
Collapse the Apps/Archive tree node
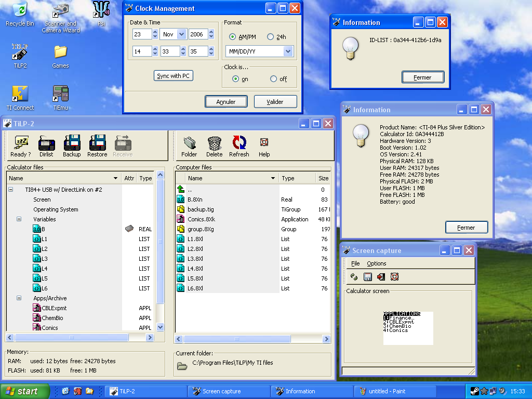tap(19, 298)
